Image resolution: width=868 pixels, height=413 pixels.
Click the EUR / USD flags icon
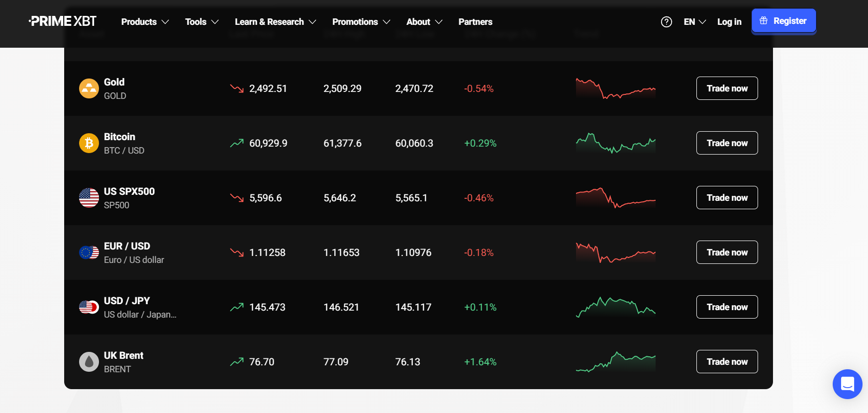(89, 252)
